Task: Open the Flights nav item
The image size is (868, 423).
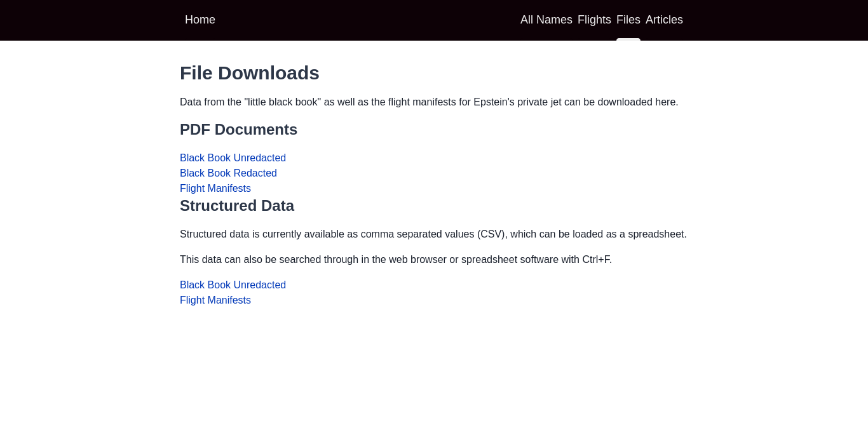Action: point(594,20)
